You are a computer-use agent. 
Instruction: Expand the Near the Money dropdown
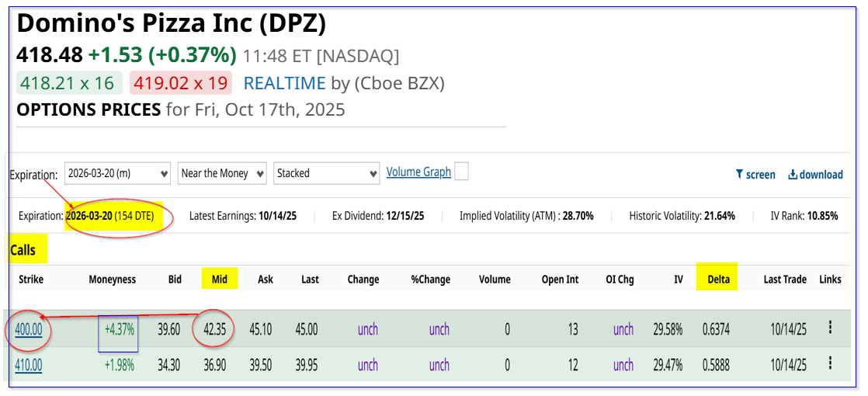pyautogui.click(x=222, y=173)
